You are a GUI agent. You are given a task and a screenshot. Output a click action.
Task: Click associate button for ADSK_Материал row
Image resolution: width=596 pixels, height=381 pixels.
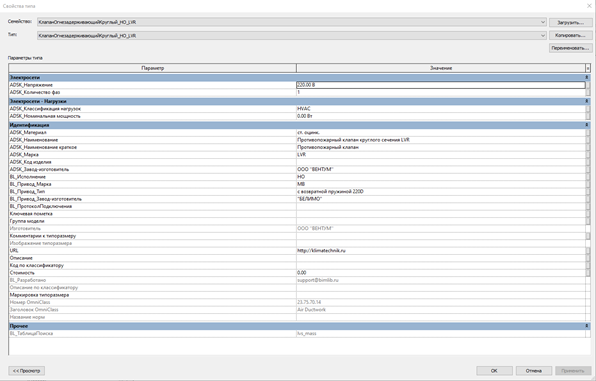pos(588,133)
